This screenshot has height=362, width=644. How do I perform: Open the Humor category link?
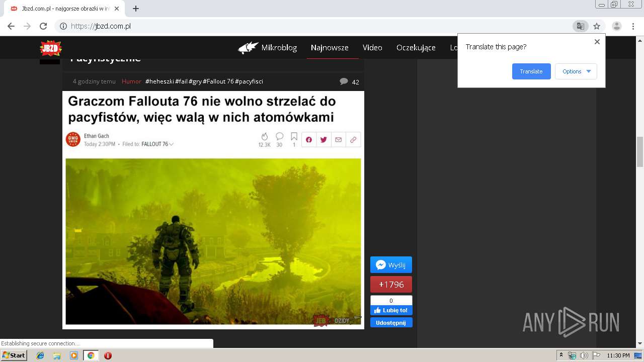click(131, 81)
